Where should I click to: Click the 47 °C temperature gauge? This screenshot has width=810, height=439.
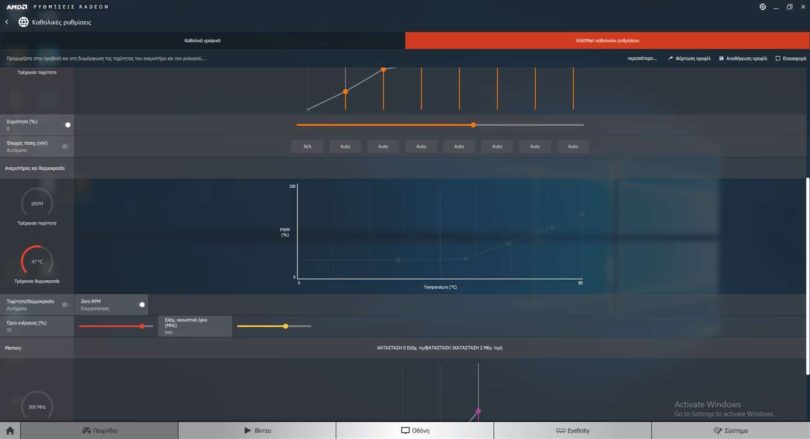pos(37,261)
